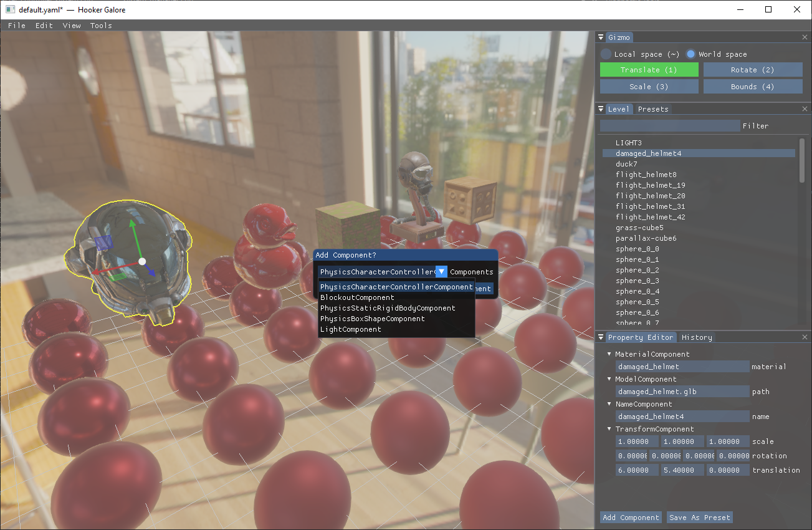812x530 pixels.
Task: Select flight_helmet_31 in the level list
Action: pyautogui.click(x=699, y=206)
